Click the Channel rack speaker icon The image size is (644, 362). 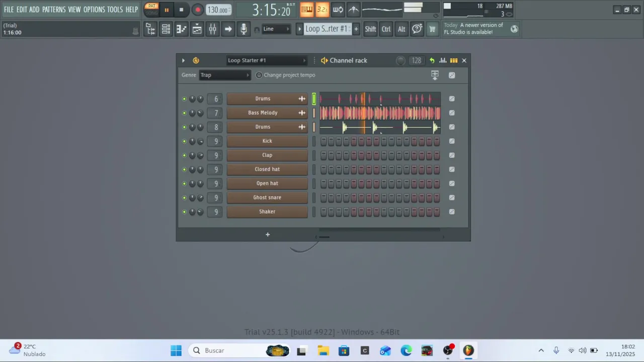[325, 60]
